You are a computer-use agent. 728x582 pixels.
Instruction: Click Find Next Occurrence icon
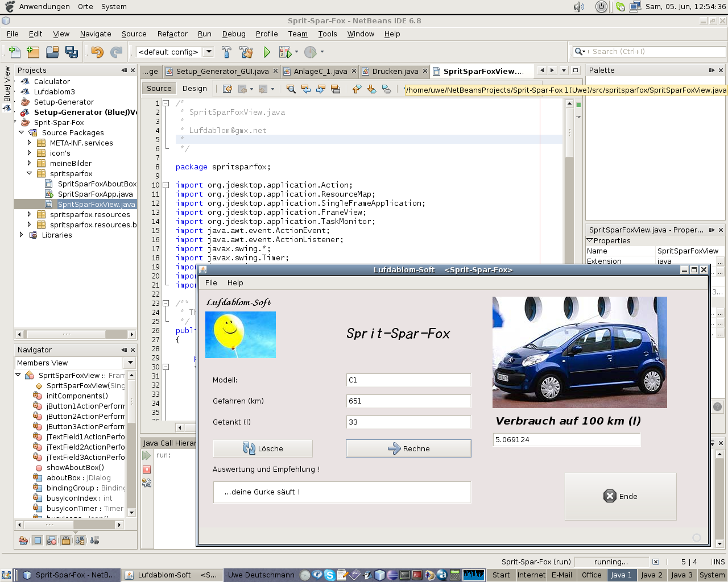tap(321, 89)
